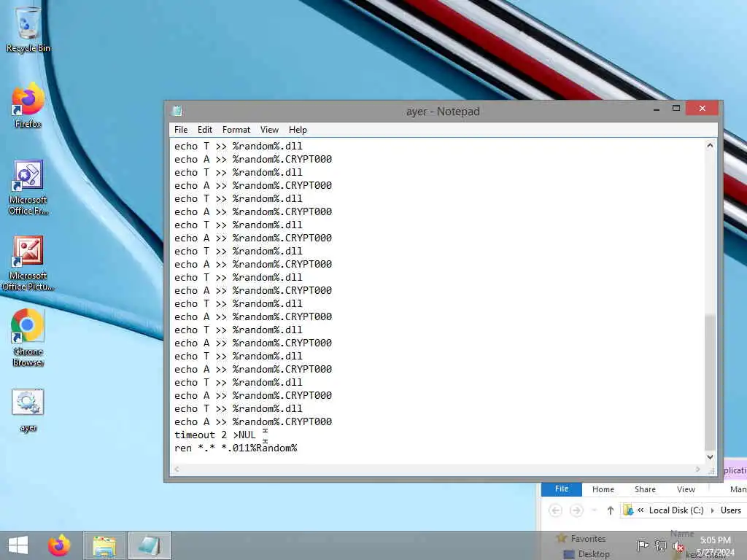Open the View menu in Notepad
Screen dimensions: 747x560
coord(269,130)
